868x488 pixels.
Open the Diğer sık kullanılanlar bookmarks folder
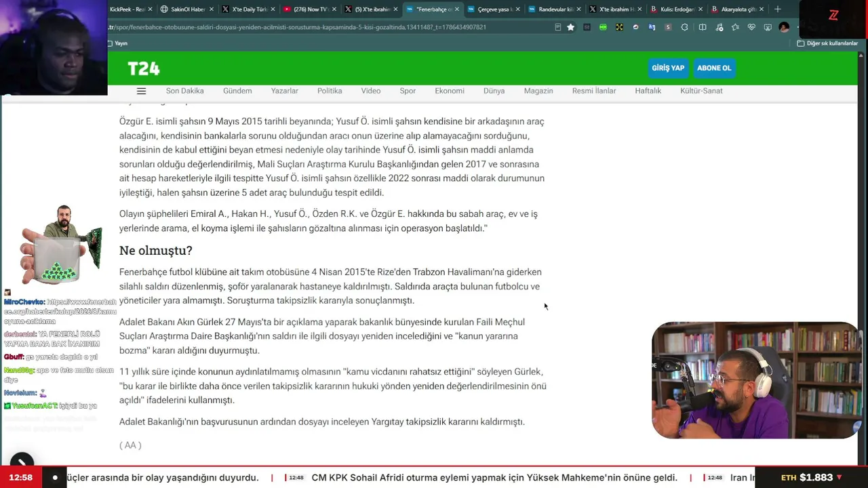(827, 43)
